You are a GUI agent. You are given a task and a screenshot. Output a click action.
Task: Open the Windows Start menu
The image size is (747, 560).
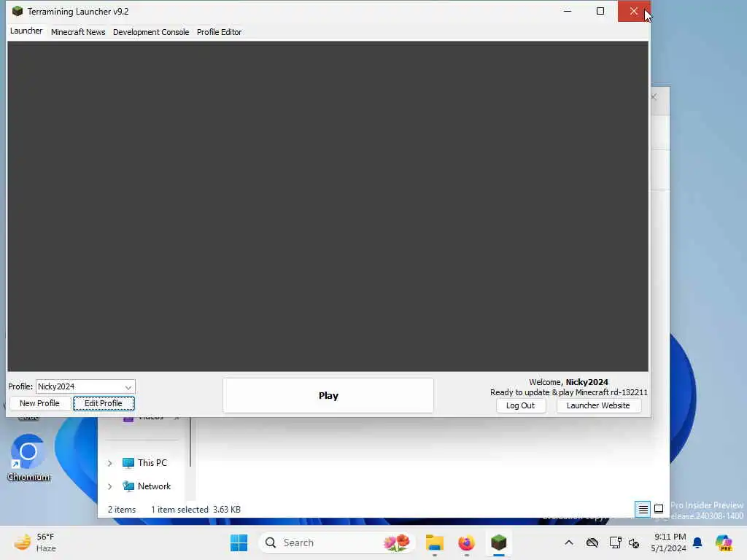pos(239,542)
